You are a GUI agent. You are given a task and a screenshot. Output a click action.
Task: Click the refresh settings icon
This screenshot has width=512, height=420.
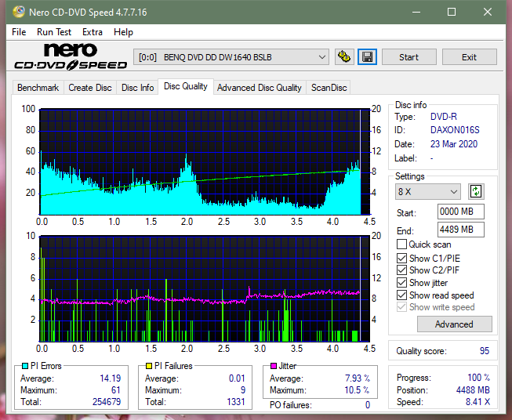(476, 191)
